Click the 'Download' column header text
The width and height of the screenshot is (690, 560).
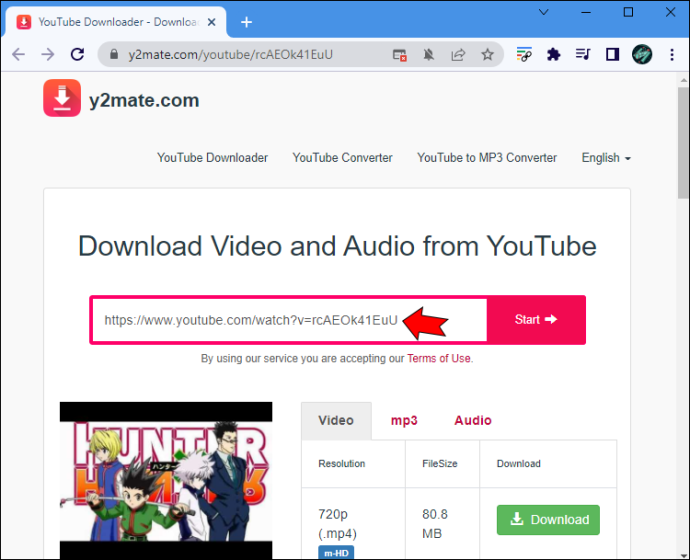pos(518,464)
